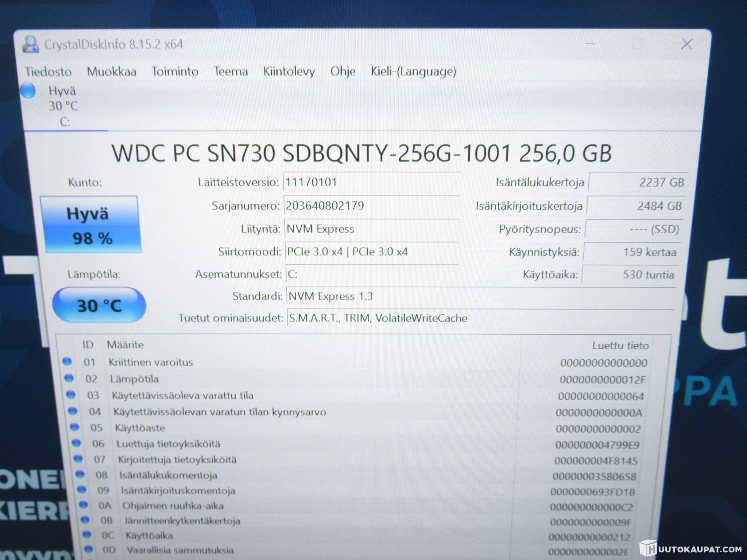Open the Muokkaa menu

pyautogui.click(x=112, y=71)
